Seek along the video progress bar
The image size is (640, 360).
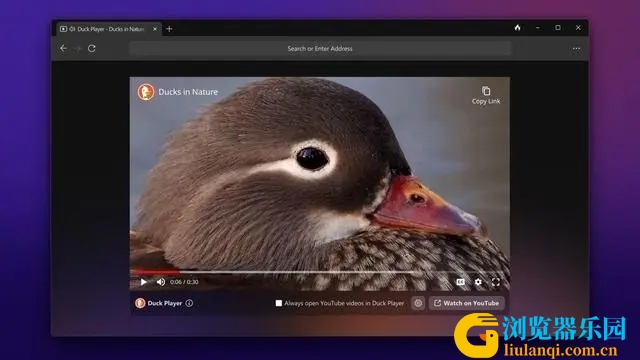click(x=320, y=271)
